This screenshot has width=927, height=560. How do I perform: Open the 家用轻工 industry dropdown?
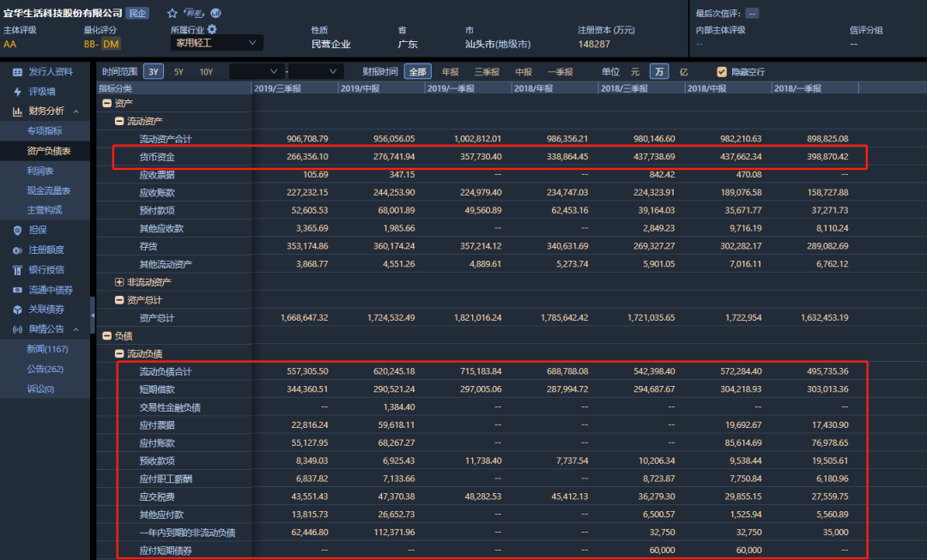coord(216,42)
